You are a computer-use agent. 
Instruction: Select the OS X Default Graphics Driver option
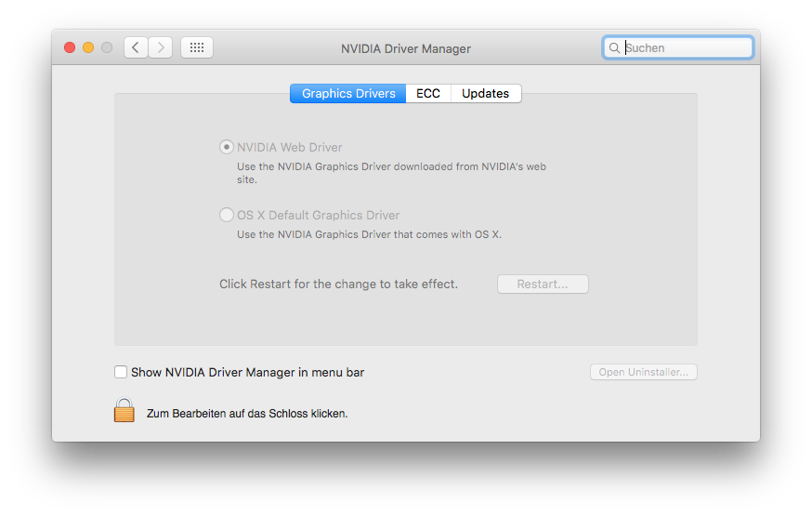pos(227,215)
